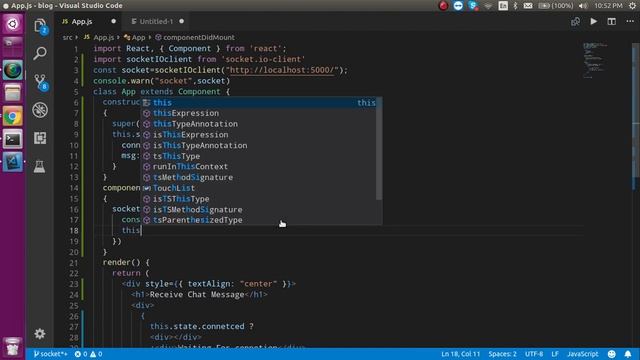
Task: Open the App class breadcrumb
Action: click(135, 37)
